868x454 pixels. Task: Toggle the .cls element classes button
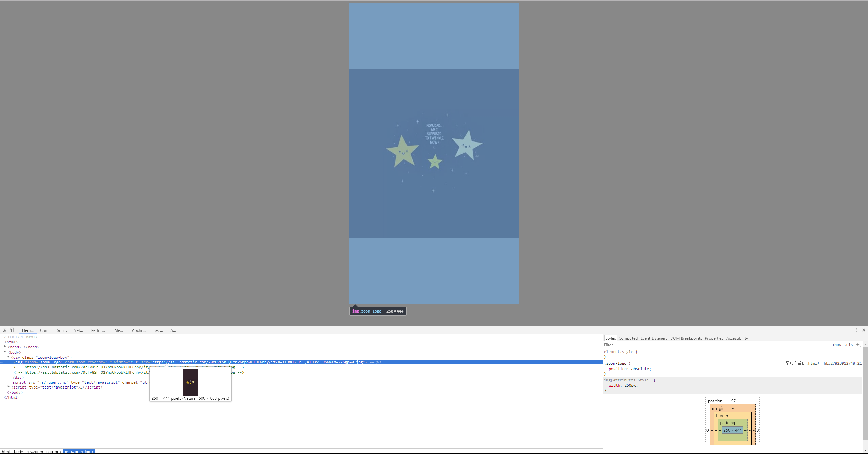coord(849,345)
